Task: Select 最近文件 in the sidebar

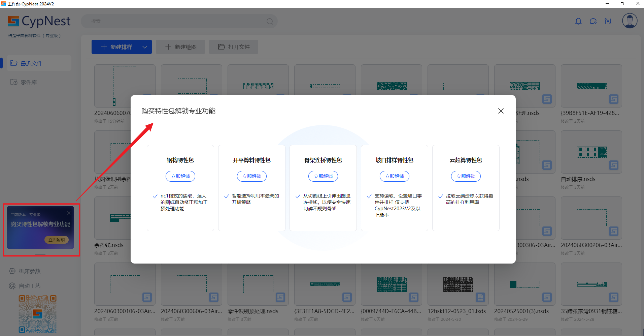Action: (39, 63)
